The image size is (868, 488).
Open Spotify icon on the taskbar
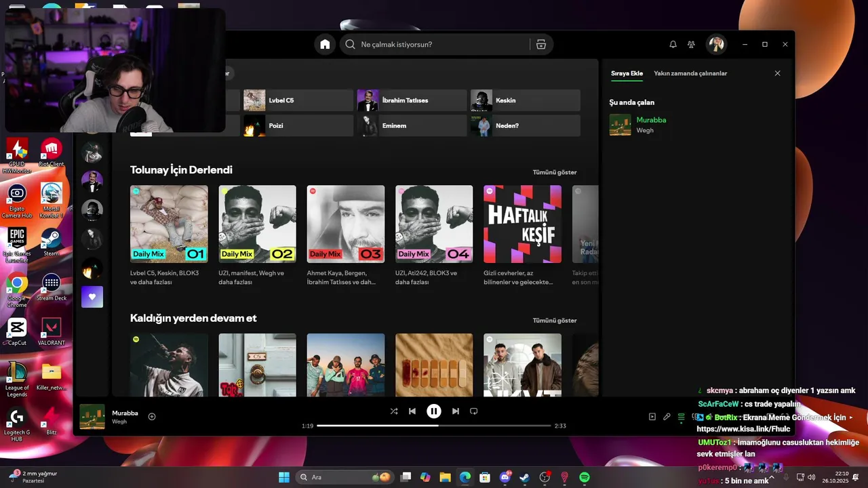(585, 477)
